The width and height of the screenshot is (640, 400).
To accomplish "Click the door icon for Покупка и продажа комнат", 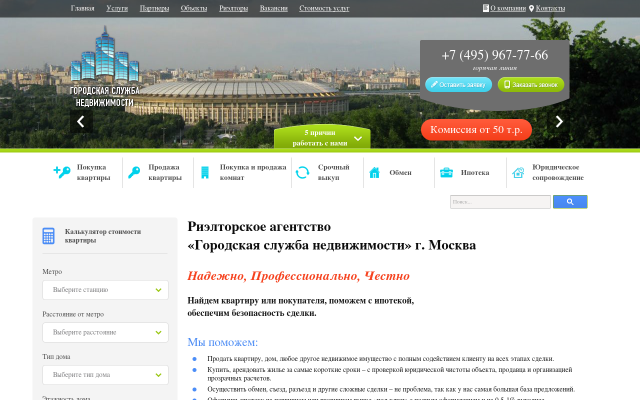I will (205, 172).
